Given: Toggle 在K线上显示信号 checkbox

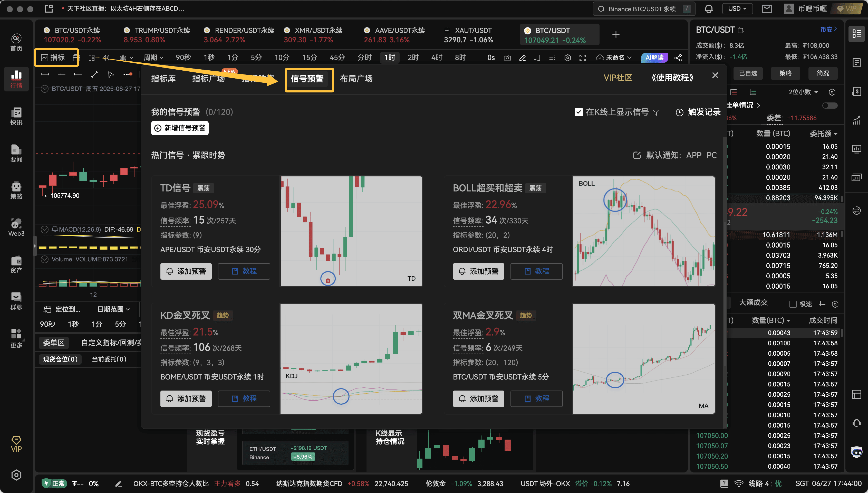Looking at the screenshot, I should [579, 112].
